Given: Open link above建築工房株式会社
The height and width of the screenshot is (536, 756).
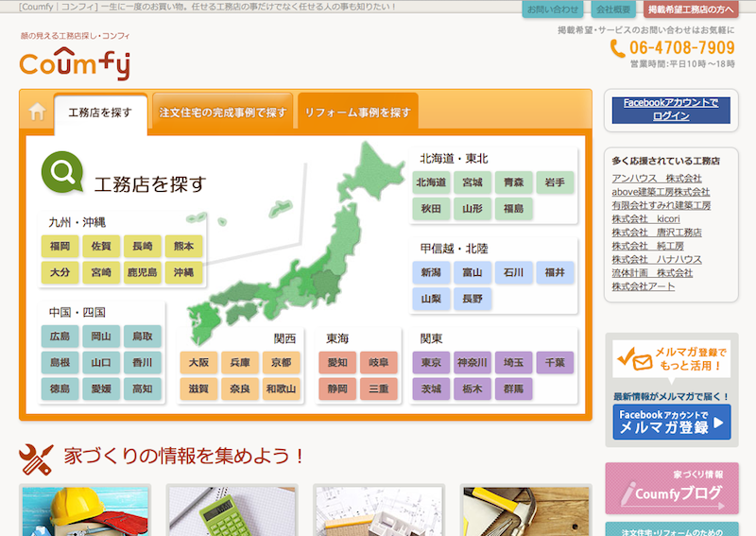Looking at the screenshot, I should point(661,192).
